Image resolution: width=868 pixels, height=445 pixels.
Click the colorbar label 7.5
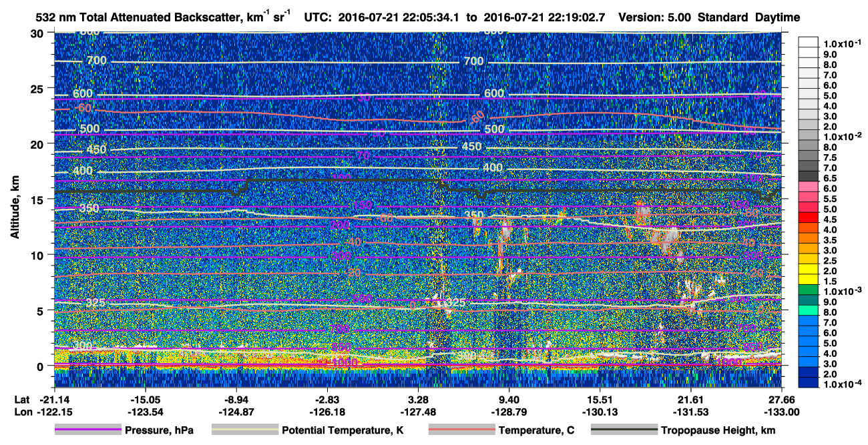[831, 157]
